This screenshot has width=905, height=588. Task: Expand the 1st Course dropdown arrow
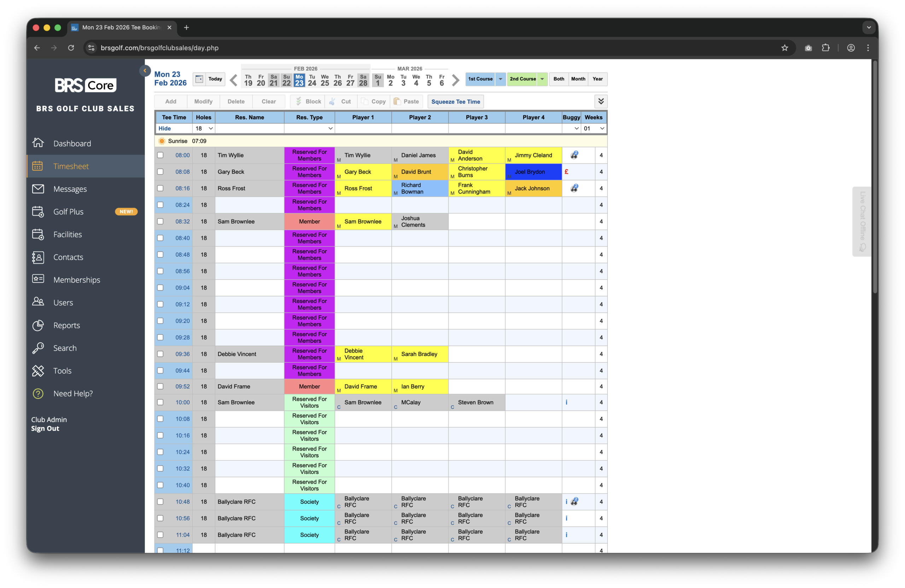pyautogui.click(x=501, y=79)
